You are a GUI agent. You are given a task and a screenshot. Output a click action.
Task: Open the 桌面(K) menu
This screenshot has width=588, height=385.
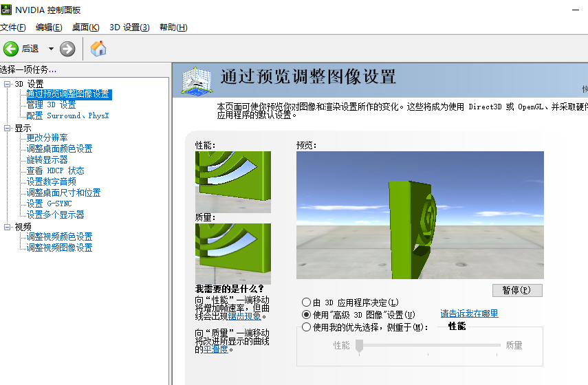coord(85,27)
